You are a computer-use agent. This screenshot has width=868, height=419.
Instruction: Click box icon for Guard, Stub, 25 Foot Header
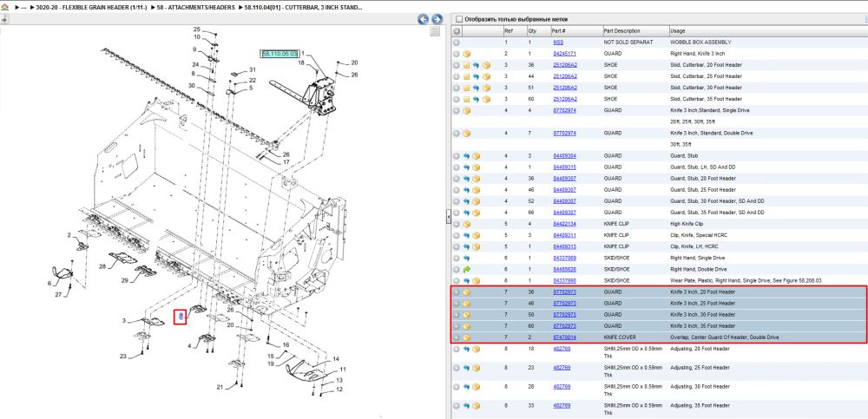476,190
